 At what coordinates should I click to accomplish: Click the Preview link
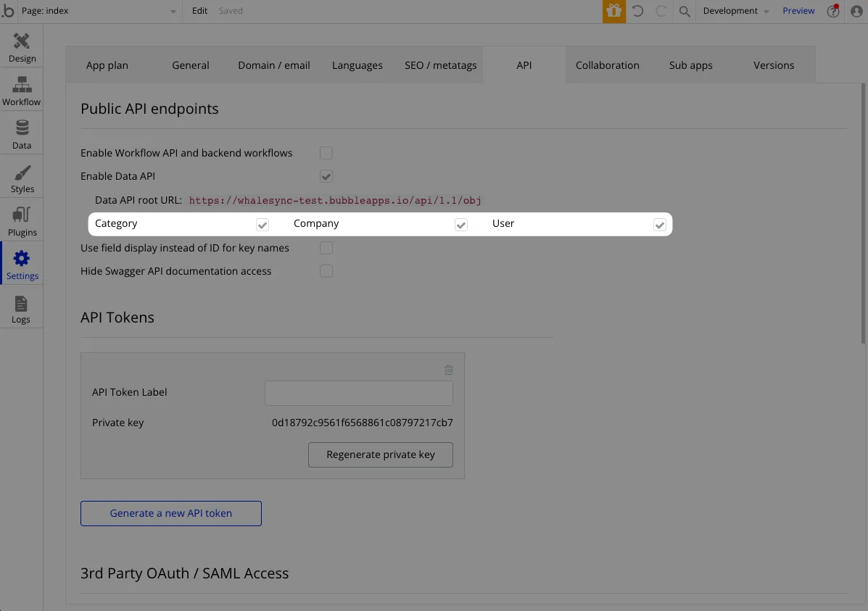798,11
